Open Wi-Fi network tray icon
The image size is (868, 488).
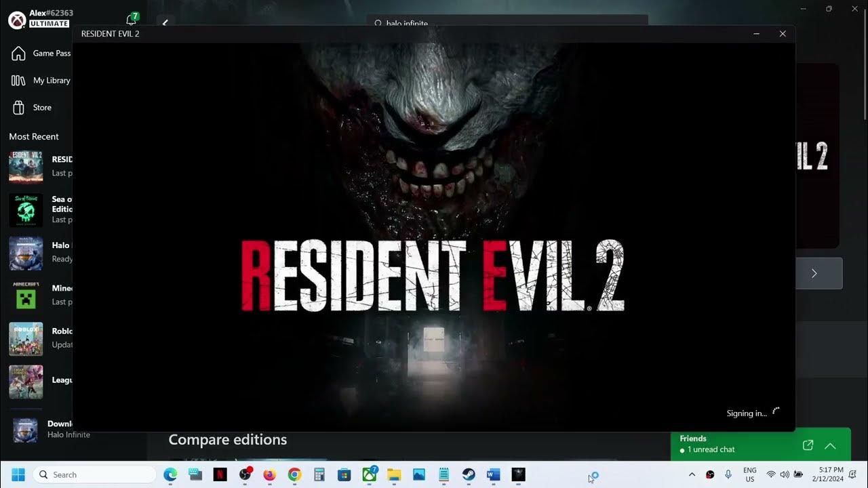(771, 474)
